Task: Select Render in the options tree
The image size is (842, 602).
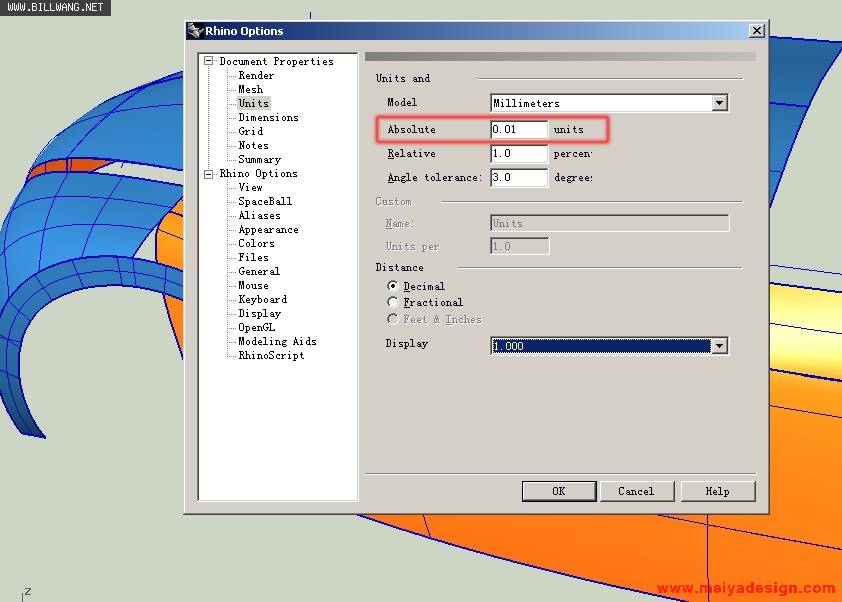Action: click(256, 75)
